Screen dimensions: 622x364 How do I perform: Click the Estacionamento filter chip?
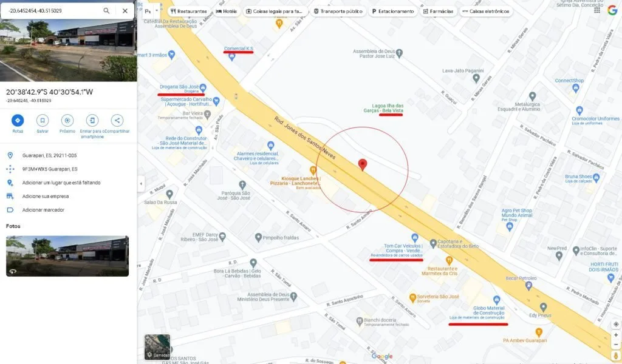[393, 11]
